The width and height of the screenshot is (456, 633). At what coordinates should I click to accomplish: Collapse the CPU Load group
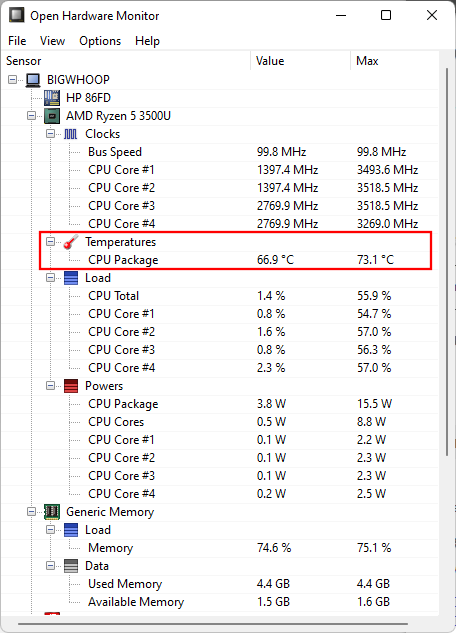tap(50, 278)
